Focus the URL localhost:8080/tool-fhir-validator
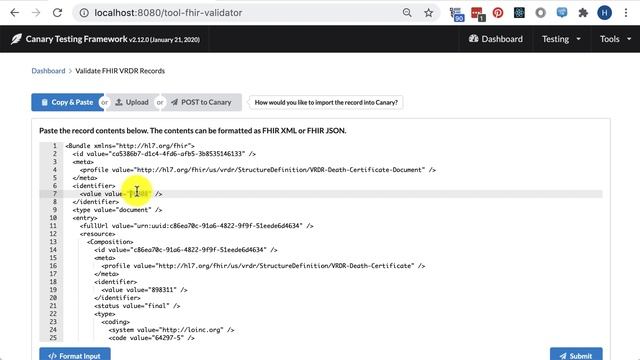 [168, 13]
